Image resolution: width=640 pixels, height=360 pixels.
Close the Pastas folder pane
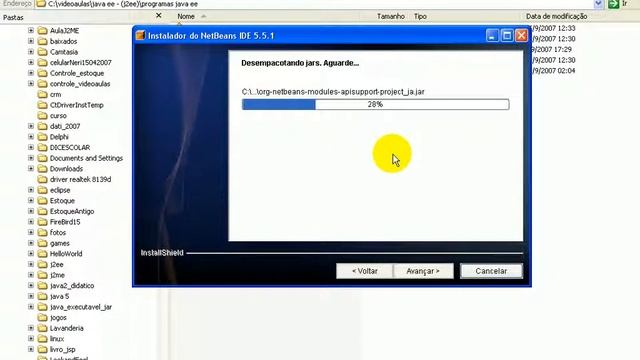pyautogui.click(x=159, y=16)
